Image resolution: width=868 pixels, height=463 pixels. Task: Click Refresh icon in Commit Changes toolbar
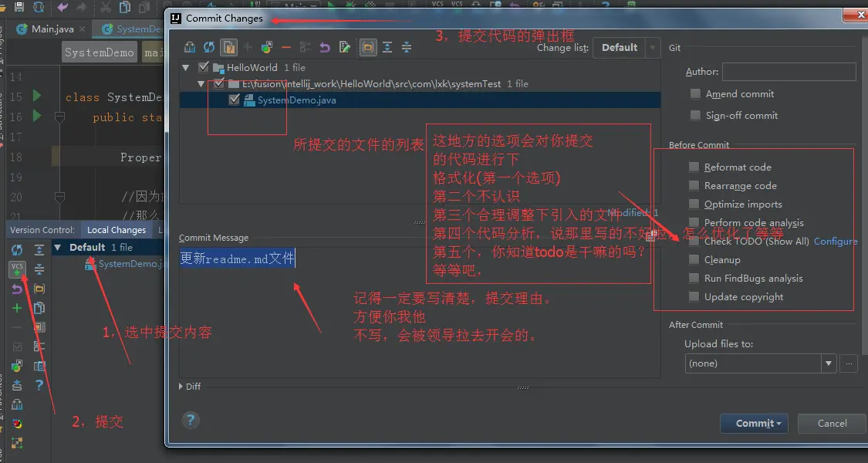pos(208,48)
